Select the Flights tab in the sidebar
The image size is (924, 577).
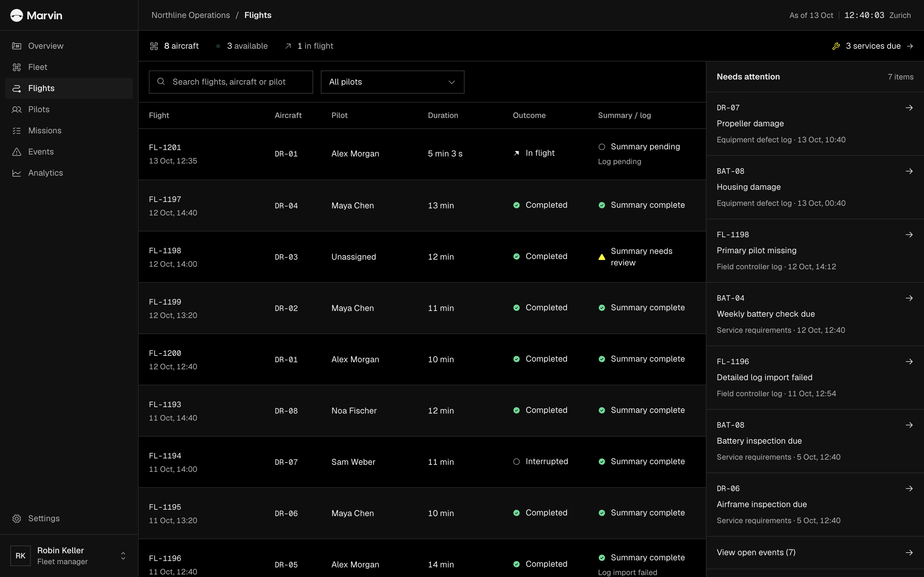69,88
